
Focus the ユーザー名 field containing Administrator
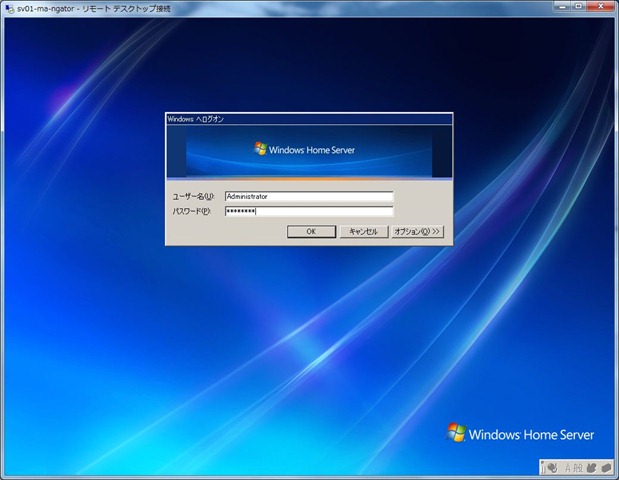pos(309,197)
